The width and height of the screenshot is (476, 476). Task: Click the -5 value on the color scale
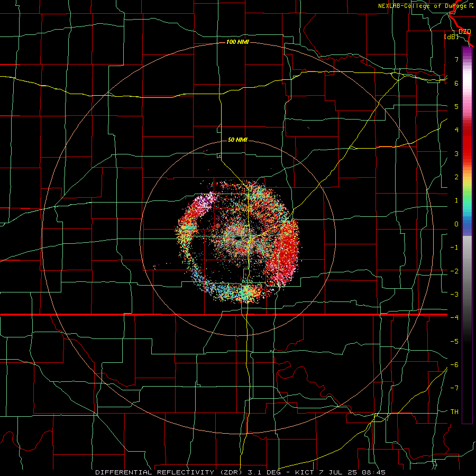454,342
